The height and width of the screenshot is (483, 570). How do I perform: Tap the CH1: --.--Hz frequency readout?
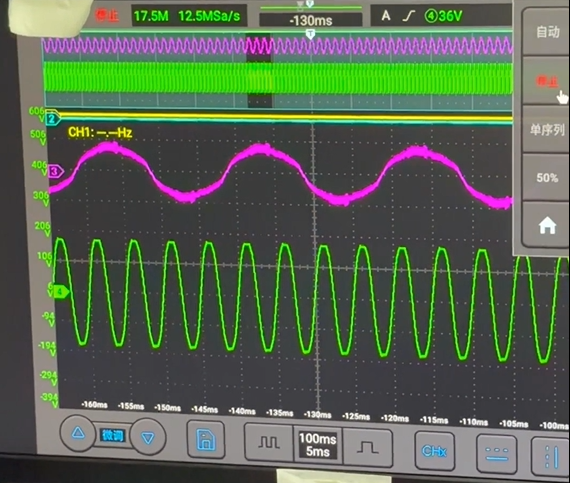[100, 132]
